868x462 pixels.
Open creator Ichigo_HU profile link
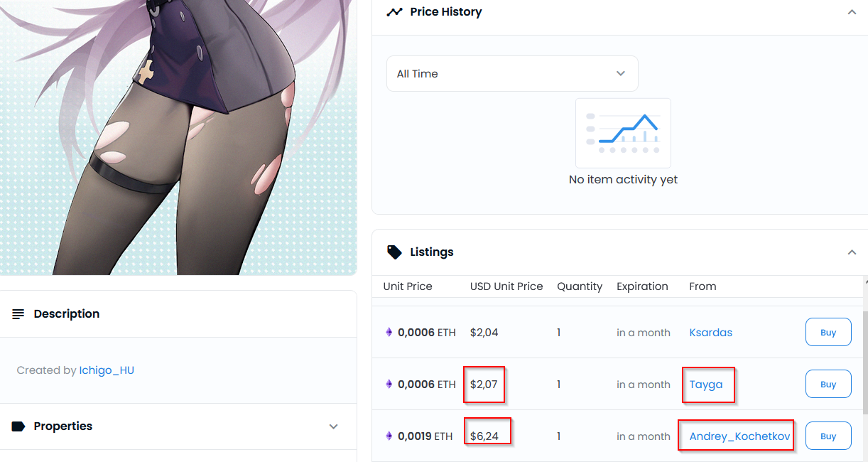(x=107, y=370)
